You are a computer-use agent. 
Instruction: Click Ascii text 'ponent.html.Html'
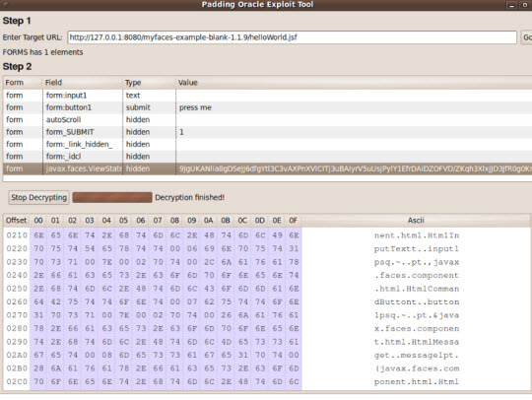[417, 381]
